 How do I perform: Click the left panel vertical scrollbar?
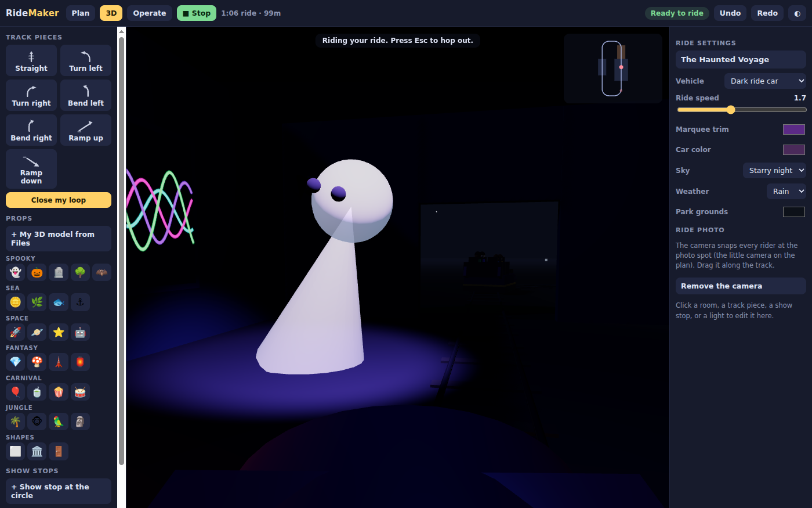(121, 250)
